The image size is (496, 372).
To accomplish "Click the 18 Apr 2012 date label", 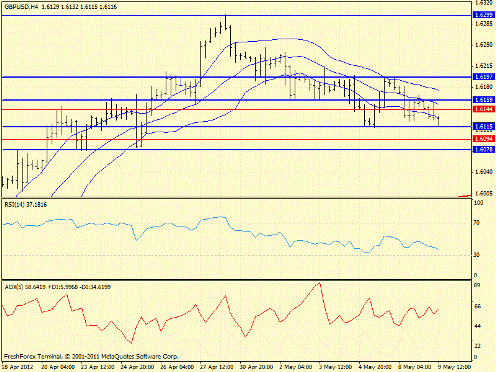I will pos(18,367).
